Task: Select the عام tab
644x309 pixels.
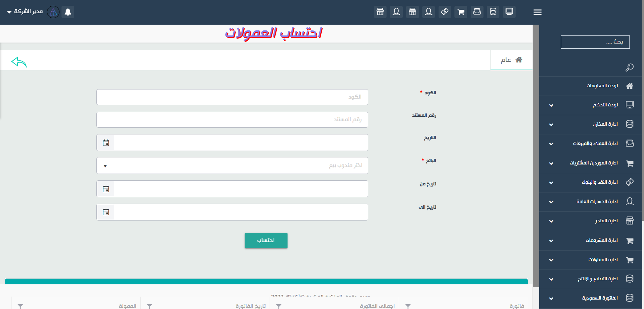Action: [511, 60]
